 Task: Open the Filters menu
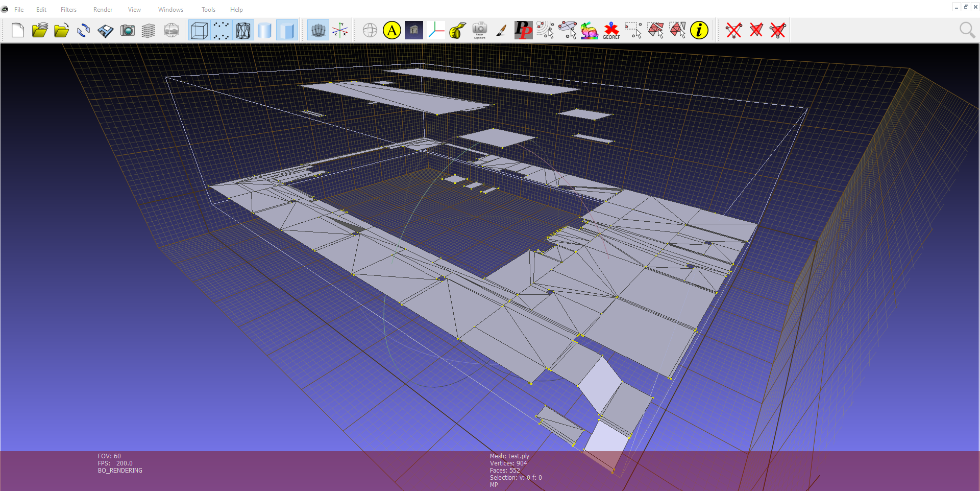[68, 10]
